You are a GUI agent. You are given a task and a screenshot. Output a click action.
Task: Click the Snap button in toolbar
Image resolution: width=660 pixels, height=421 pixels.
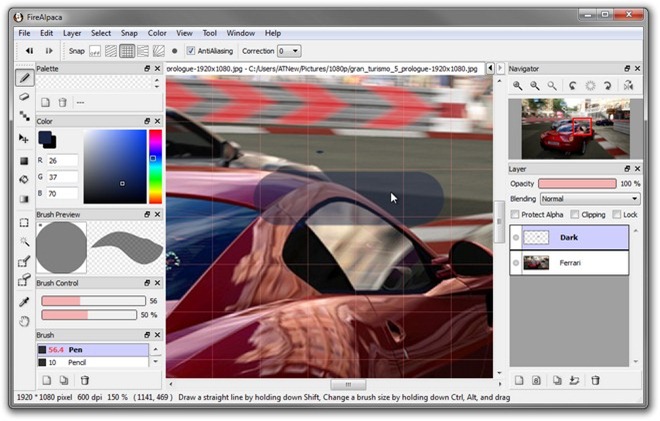(x=76, y=50)
